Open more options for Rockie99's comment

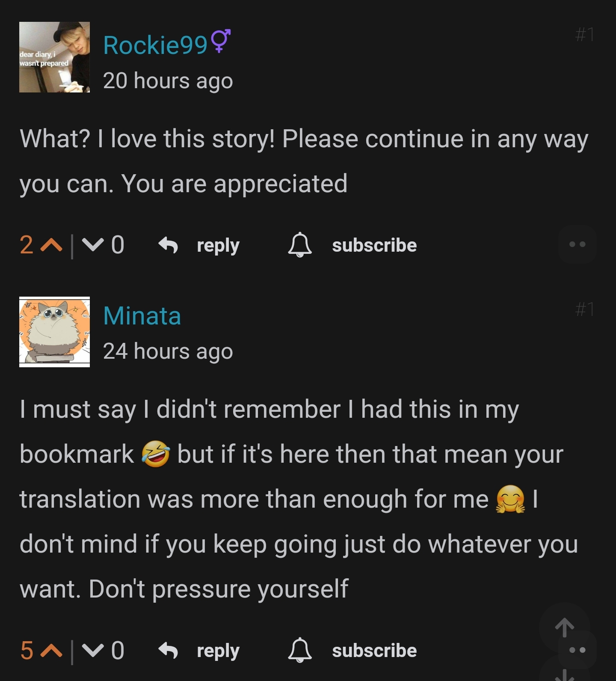click(577, 244)
